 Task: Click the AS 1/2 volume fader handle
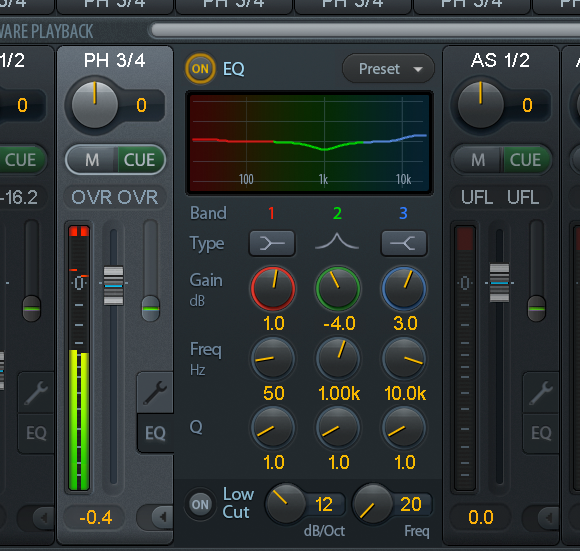[499, 283]
